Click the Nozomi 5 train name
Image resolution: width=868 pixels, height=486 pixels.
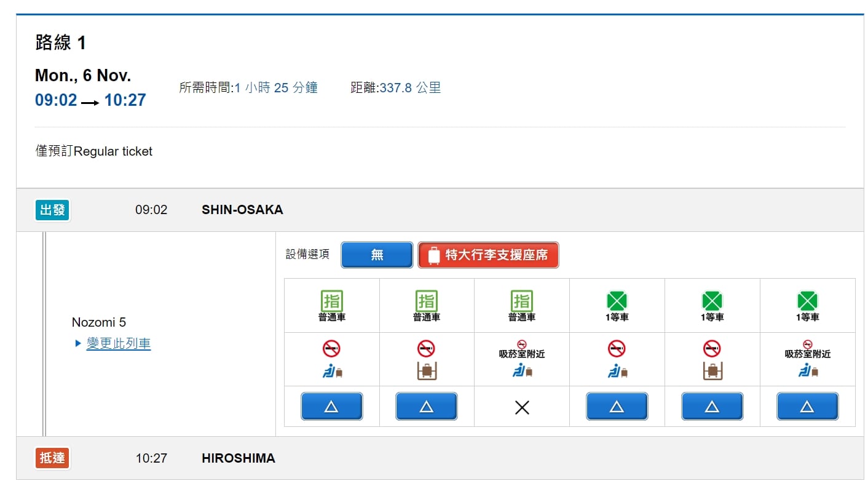pos(99,322)
